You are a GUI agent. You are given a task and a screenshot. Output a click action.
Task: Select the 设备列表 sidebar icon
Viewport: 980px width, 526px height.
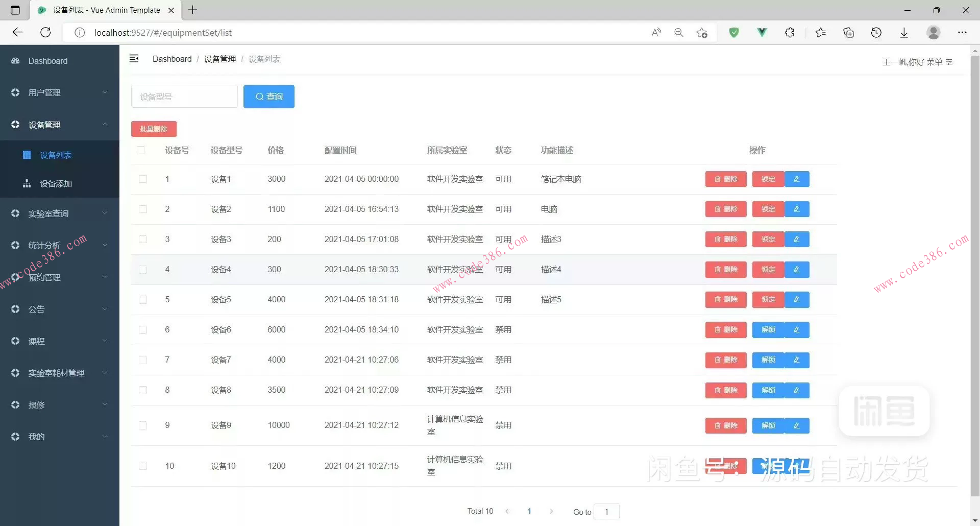click(27, 155)
